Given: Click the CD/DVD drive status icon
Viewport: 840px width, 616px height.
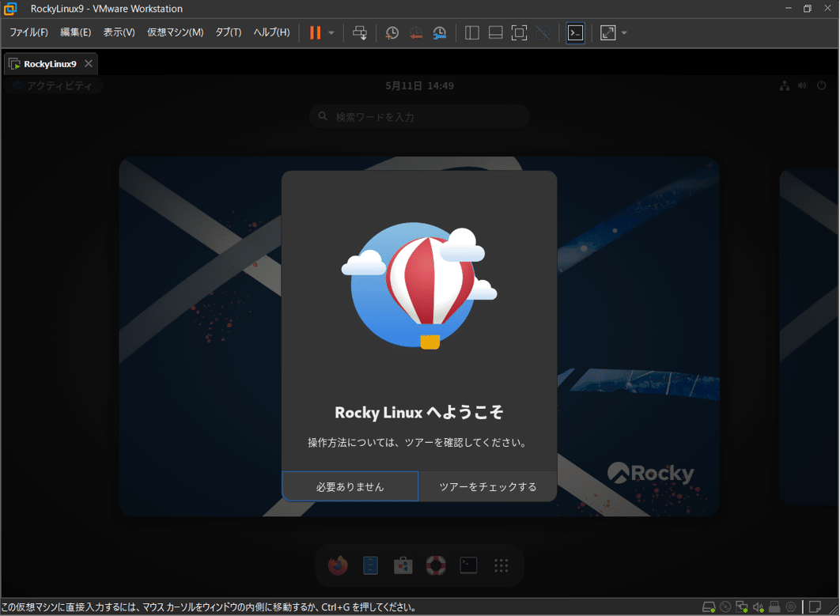Looking at the screenshot, I should click(x=725, y=607).
